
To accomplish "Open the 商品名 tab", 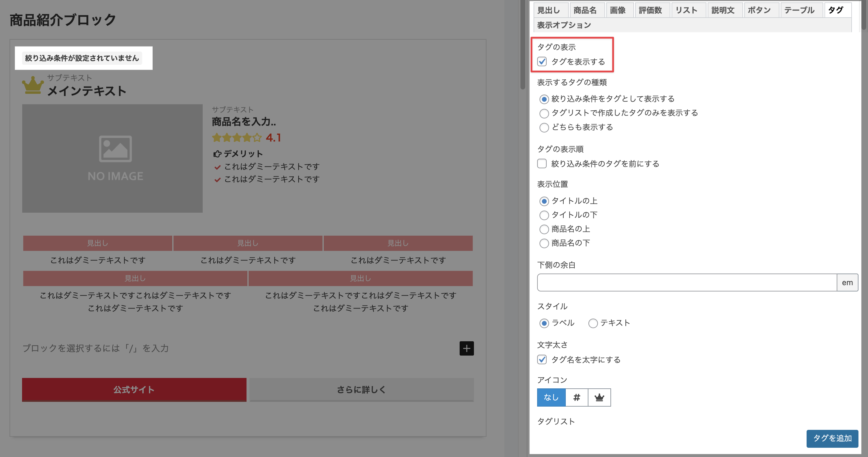I will coord(587,10).
